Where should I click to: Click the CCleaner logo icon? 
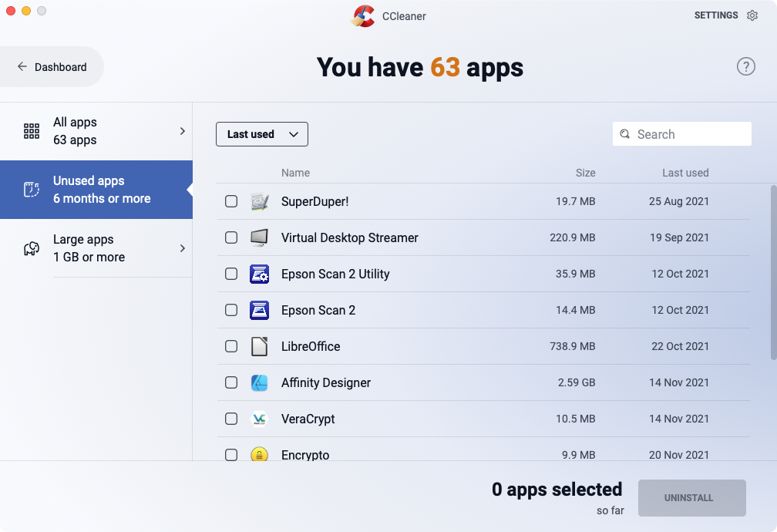tap(363, 16)
